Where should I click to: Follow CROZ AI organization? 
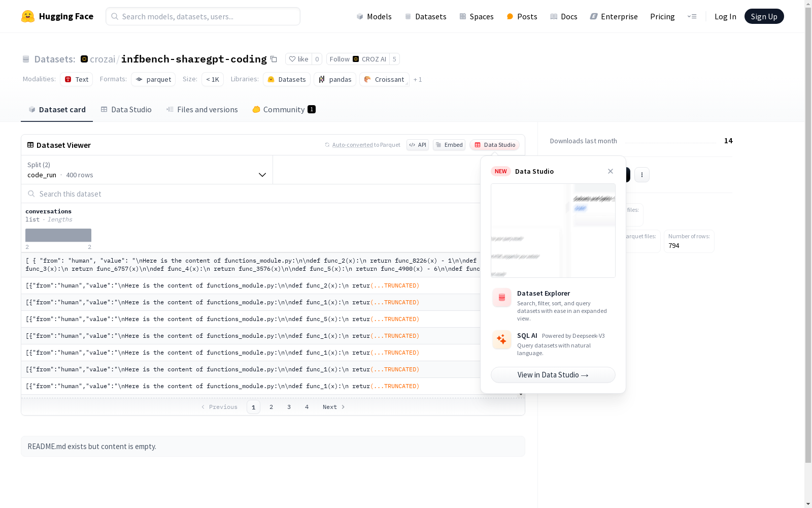(x=358, y=59)
